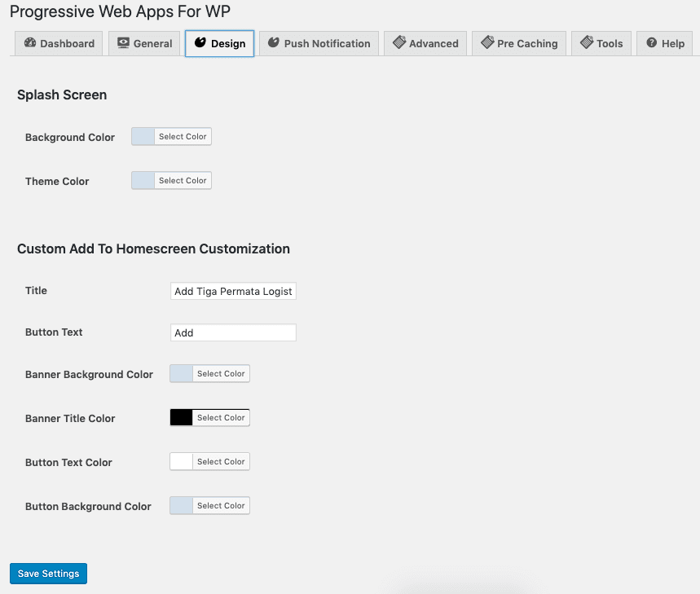Click the black Banner Title Color swatch
The image size is (700, 594).
[181, 418]
